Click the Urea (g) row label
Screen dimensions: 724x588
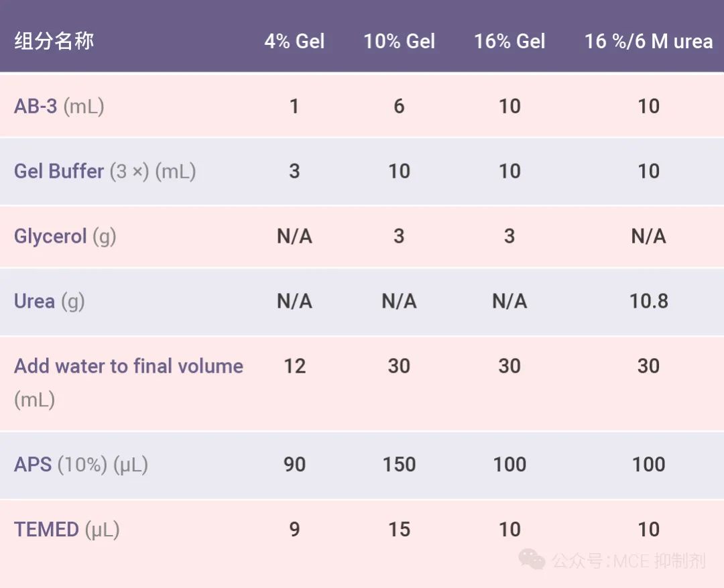tap(49, 301)
